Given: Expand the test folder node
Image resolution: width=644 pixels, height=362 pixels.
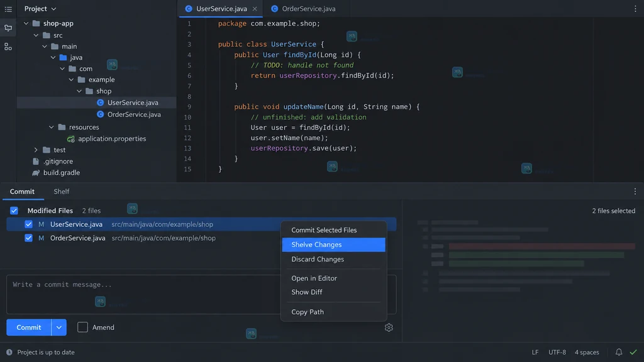Looking at the screenshot, I should [36, 150].
